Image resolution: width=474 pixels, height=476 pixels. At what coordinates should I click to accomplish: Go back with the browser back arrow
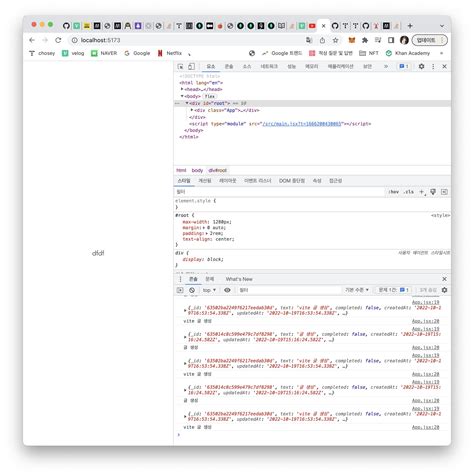(32, 40)
